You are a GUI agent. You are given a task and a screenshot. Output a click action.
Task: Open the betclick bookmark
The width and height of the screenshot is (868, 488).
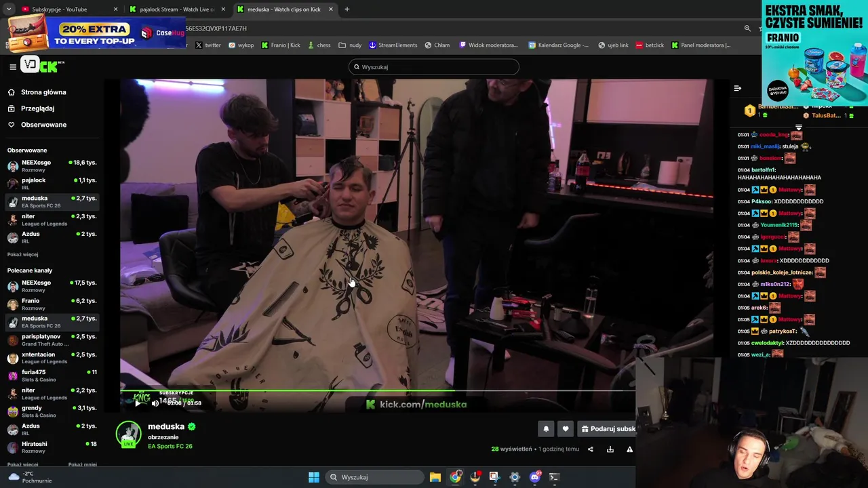(x=650, y=45)
